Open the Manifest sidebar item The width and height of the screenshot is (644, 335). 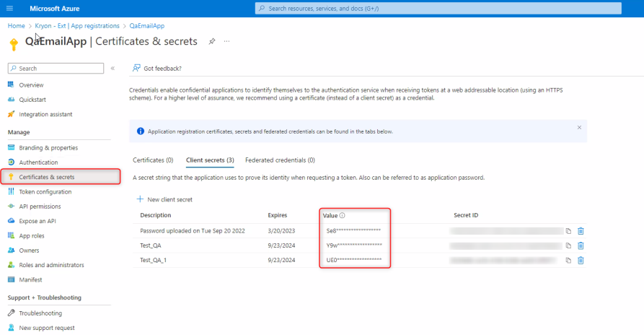pos(30,279)
